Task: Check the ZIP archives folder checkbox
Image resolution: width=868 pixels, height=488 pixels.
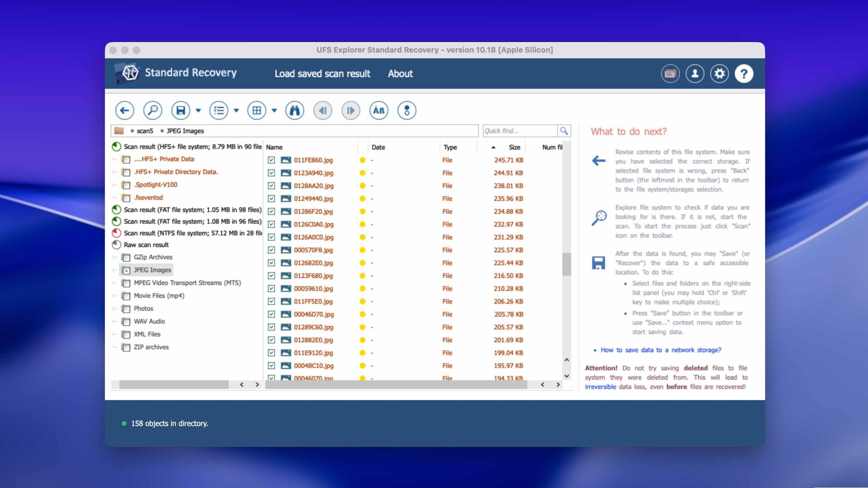Action: [126, 347]
